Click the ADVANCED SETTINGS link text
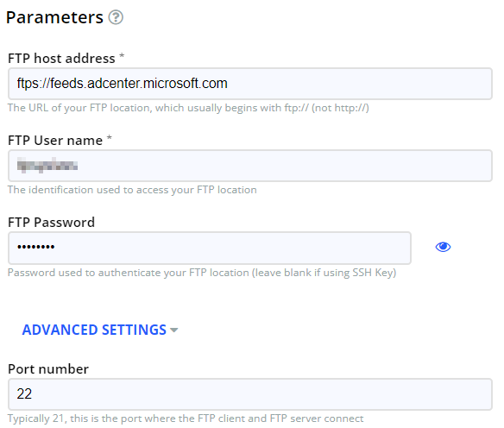 tap(94, 330)
